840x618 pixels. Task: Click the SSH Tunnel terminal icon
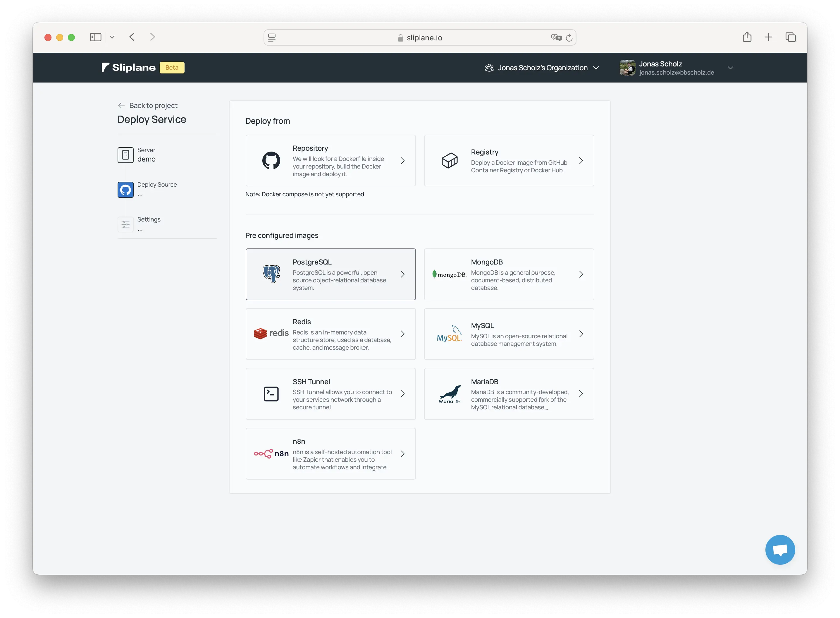coord(271,394)
